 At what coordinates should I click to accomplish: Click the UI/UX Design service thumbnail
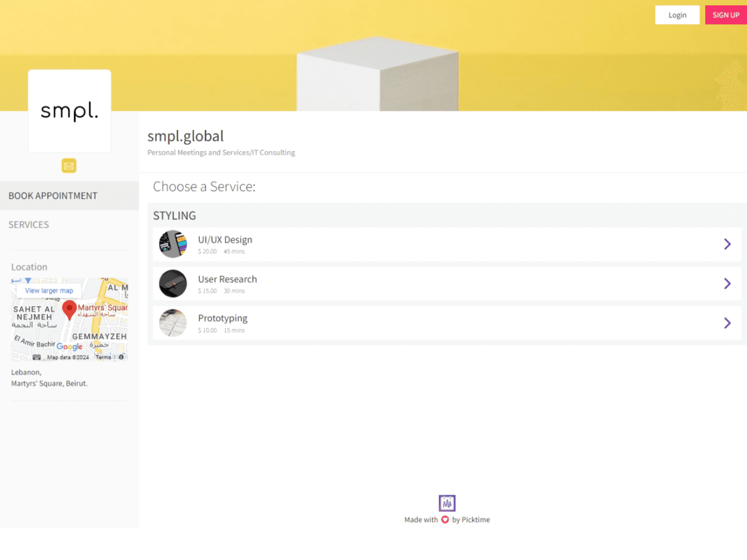click(x=173, y=244)
